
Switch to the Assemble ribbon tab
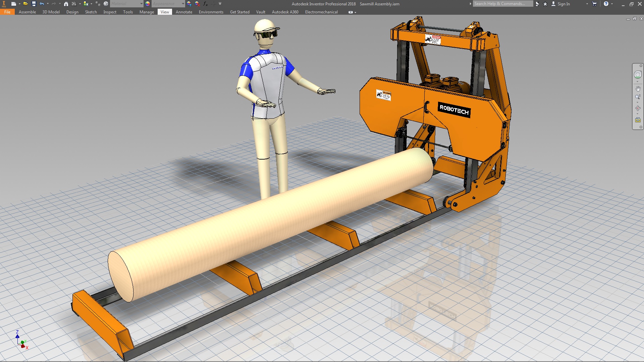click(27, 12)
